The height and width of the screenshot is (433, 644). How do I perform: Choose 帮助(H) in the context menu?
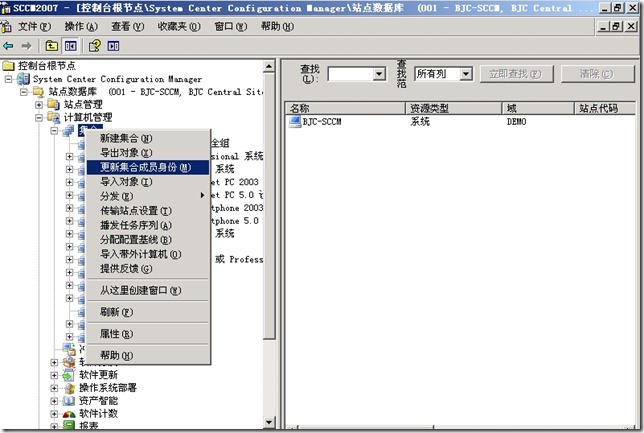point(148,355)
